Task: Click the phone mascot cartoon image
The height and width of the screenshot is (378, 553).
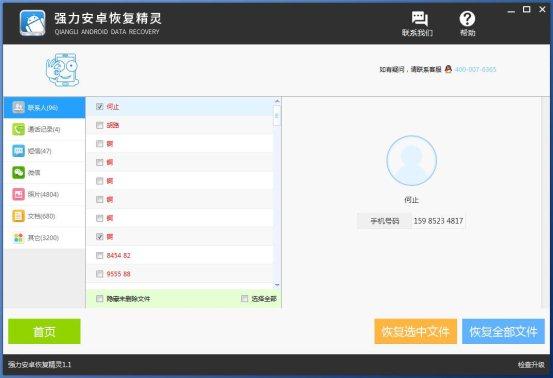Action: coord(62,69)
